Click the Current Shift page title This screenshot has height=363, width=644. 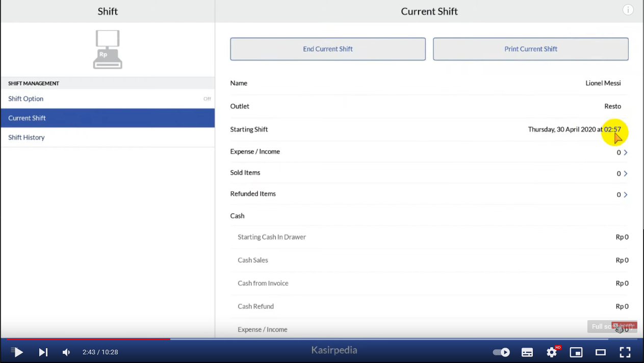click(429, 11)
